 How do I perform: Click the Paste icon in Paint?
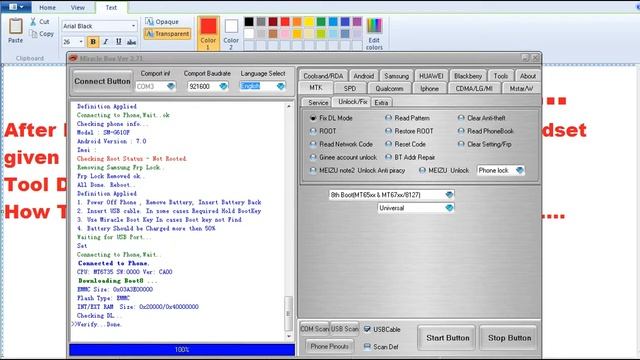[16, 27]
